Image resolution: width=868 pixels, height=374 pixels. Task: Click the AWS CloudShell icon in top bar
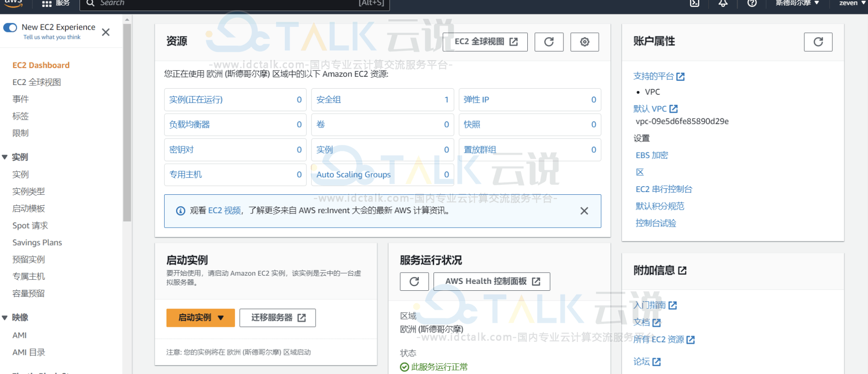[x=695, y=3]
